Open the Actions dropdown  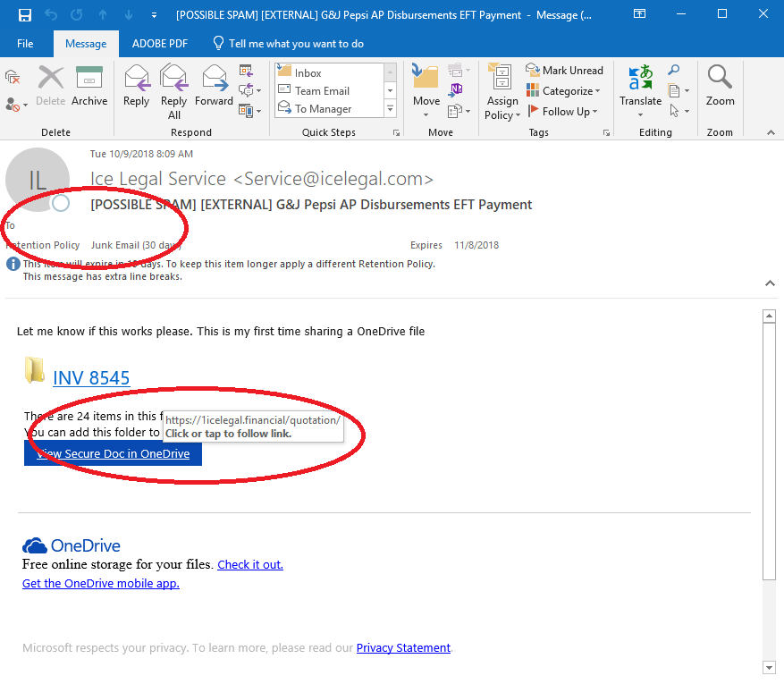click(x=459, y=111)
